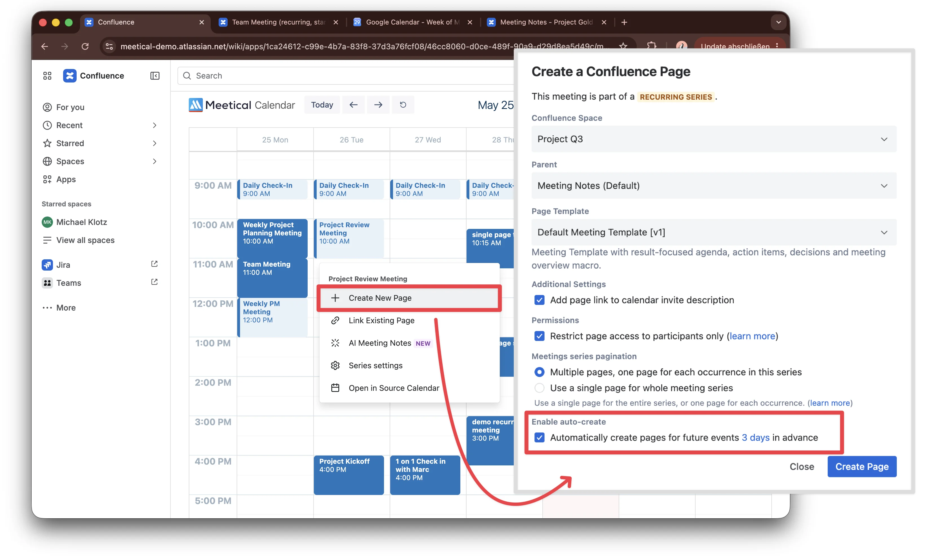This screenshot has width=950, height=560.
Task: Reload the browser page
Action: (x=85, y=46)
